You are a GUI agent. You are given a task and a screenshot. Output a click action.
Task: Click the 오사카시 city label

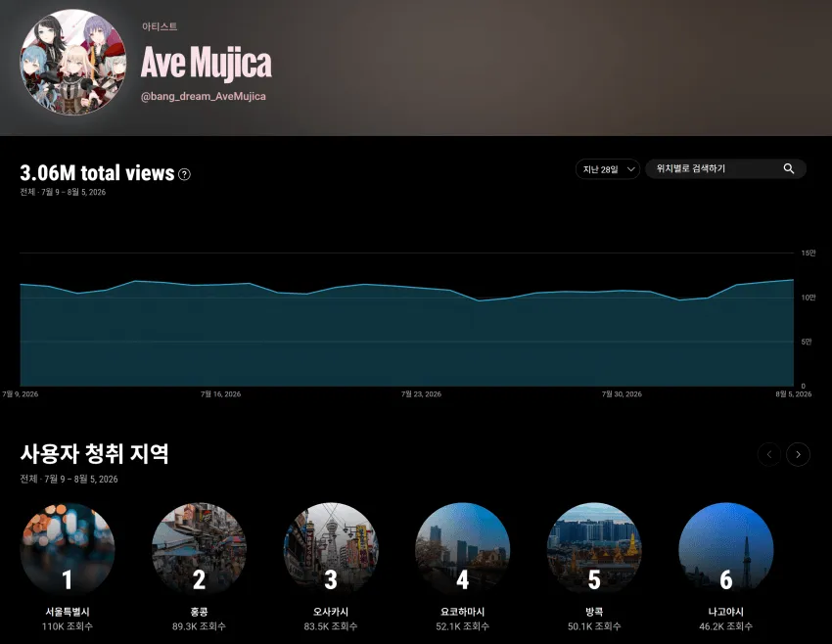[331, 612]
